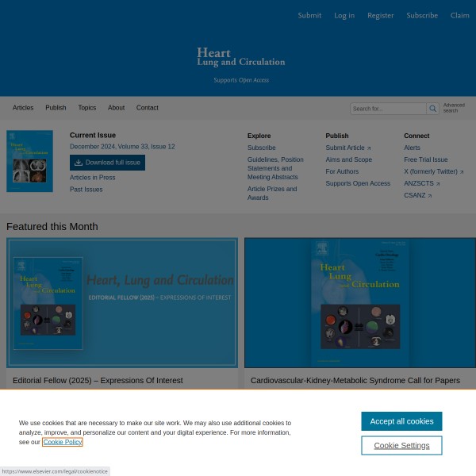The width and height of the screenshot is (476, 476).
Task: Visit the X (formerly Twitter) link
Action: click(433, 171)
